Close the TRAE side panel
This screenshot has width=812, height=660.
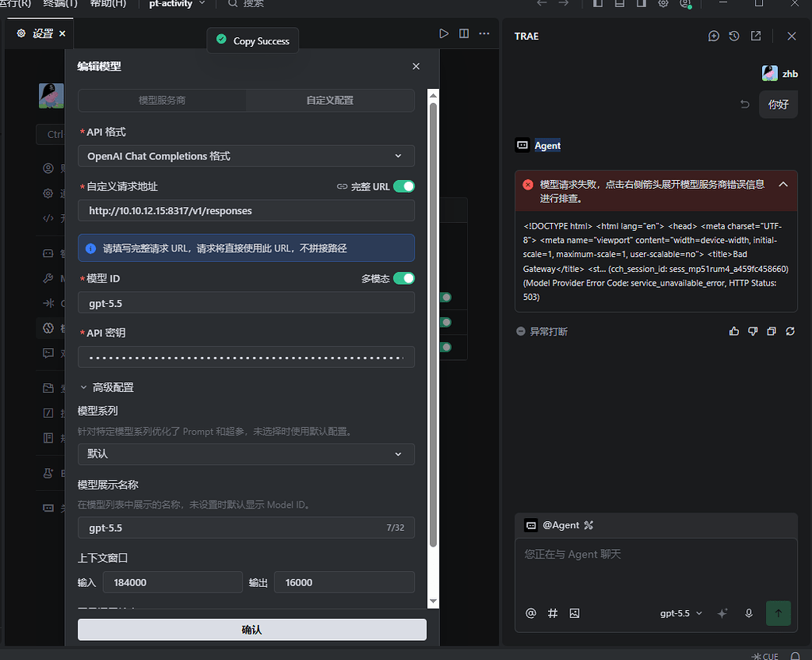[x=791, y=36]
